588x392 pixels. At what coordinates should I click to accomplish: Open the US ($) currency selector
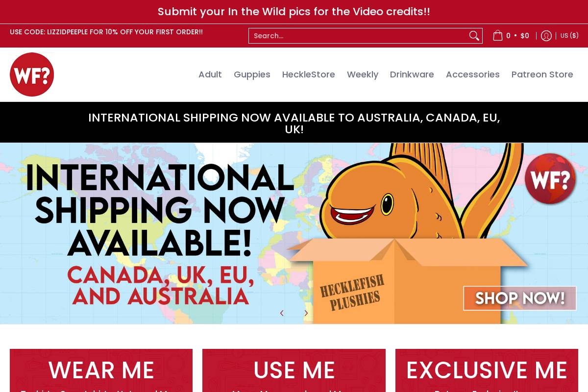tap(569, 36)
